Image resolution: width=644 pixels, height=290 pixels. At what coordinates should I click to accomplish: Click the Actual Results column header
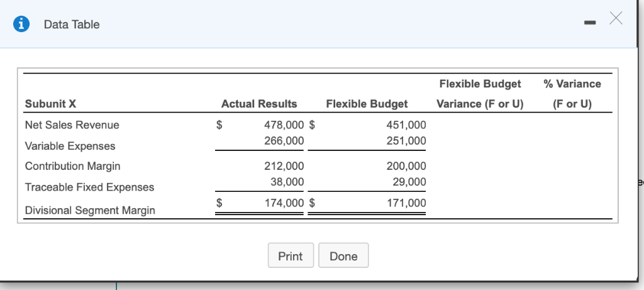coord(259,104)
